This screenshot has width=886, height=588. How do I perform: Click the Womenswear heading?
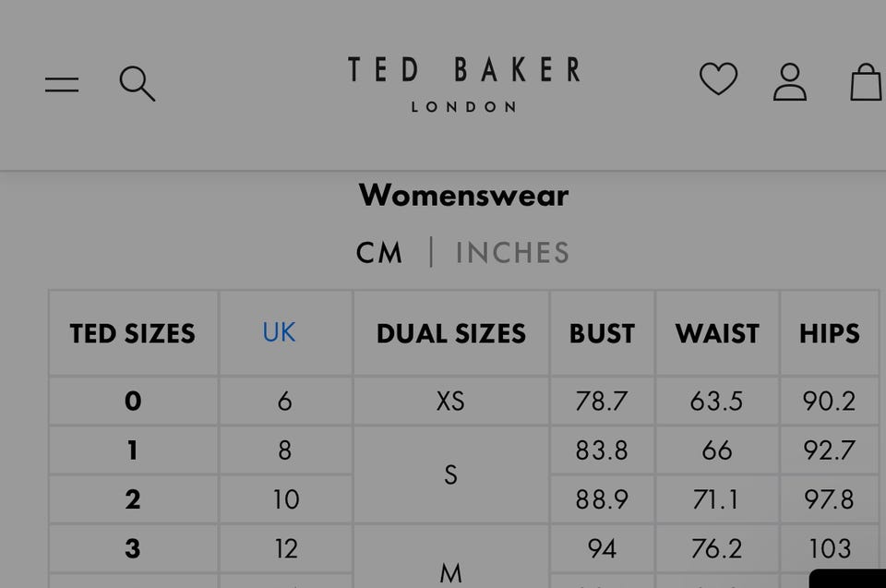point(463,195)
